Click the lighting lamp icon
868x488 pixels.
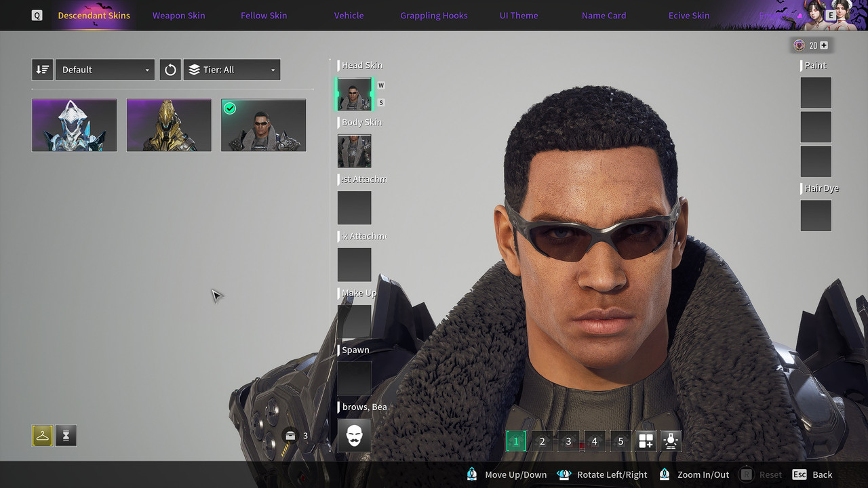pyautogui.click(x=671, y=441)
